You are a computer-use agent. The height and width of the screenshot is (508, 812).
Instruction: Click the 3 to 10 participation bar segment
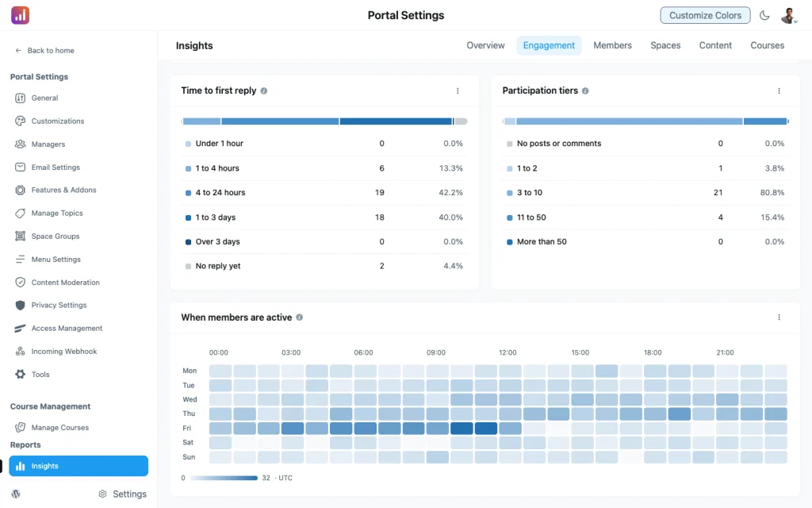pyautogui.click(x=629, y=121)
